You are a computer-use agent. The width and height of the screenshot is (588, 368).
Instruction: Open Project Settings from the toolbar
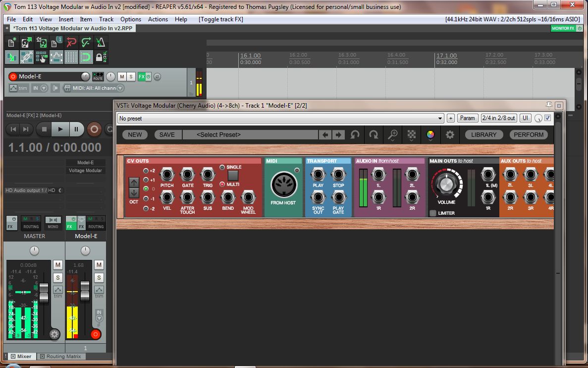tap(56, 42)
